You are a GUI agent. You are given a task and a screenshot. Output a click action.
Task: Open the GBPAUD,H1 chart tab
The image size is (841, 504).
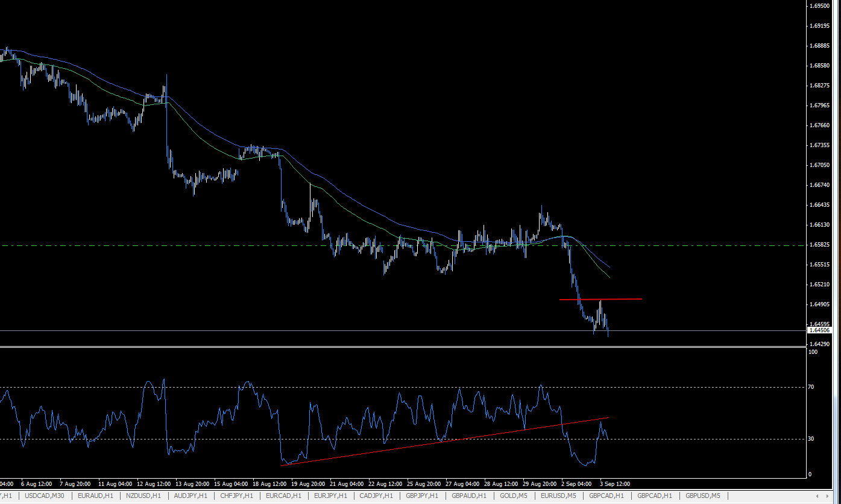click(469, 496)
